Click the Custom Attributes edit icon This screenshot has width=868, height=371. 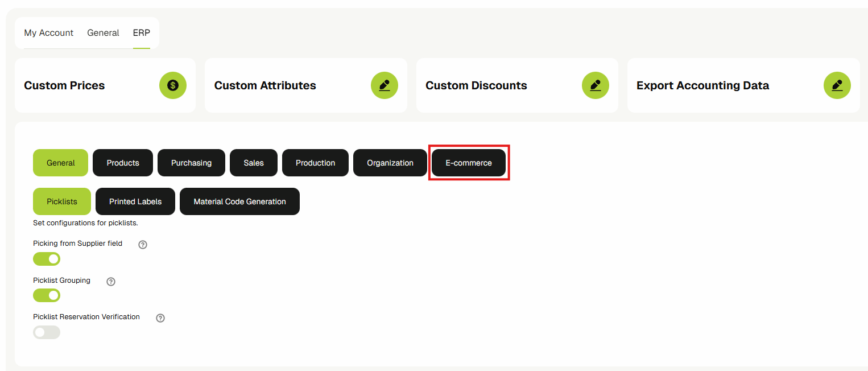(x=385, y=85)
